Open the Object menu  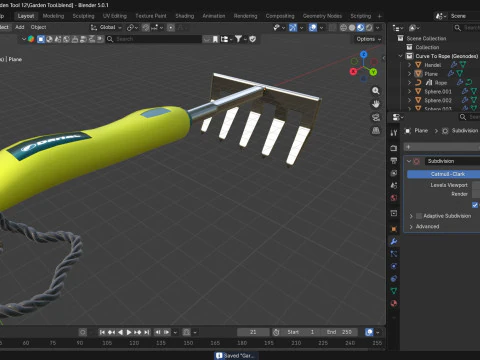pos(38,27)
